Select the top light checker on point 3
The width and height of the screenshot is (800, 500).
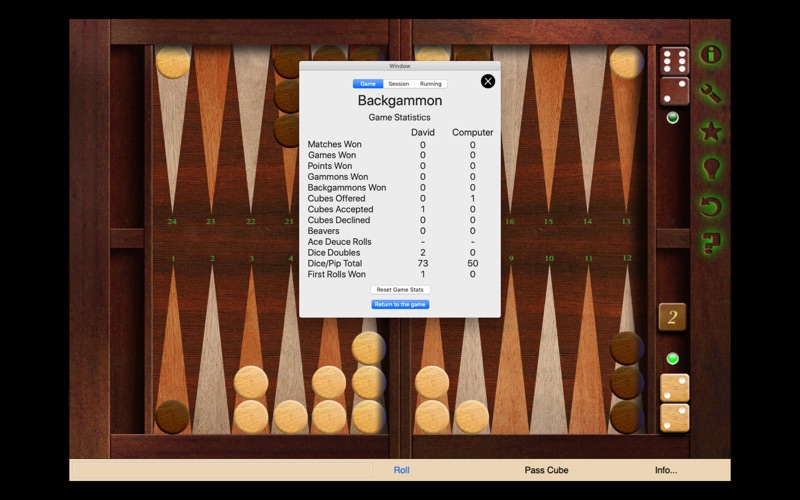(251, 382)
